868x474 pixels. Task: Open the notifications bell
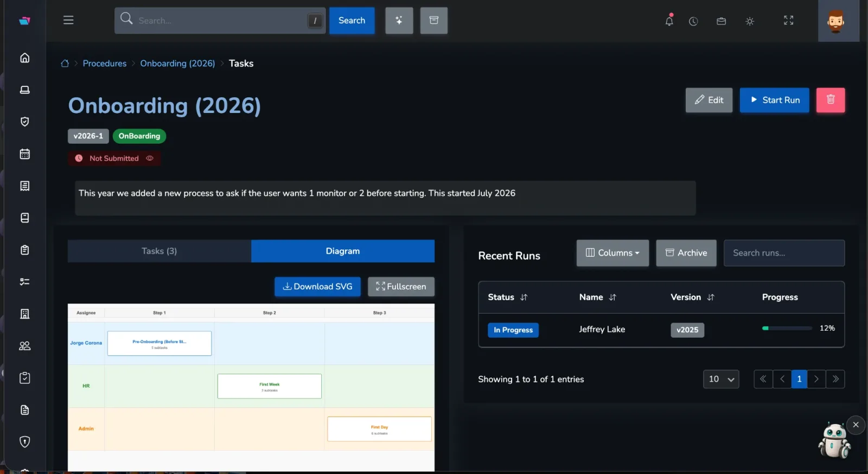[669, 21]
